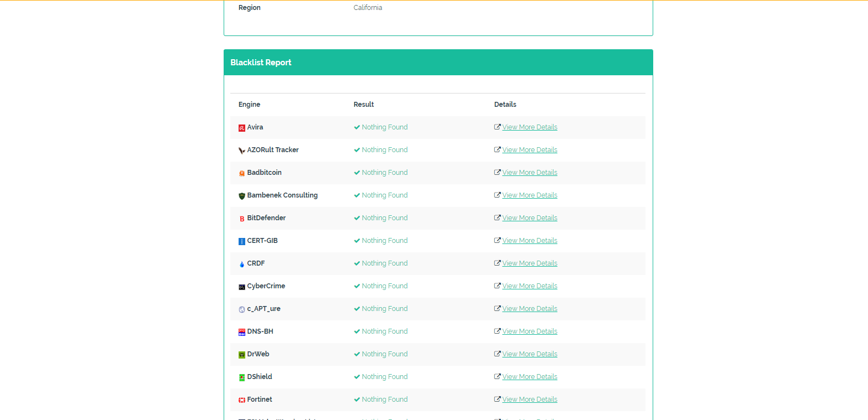868x420 pixels.
Task: Click the Region field label
Action: pos(250,8)
